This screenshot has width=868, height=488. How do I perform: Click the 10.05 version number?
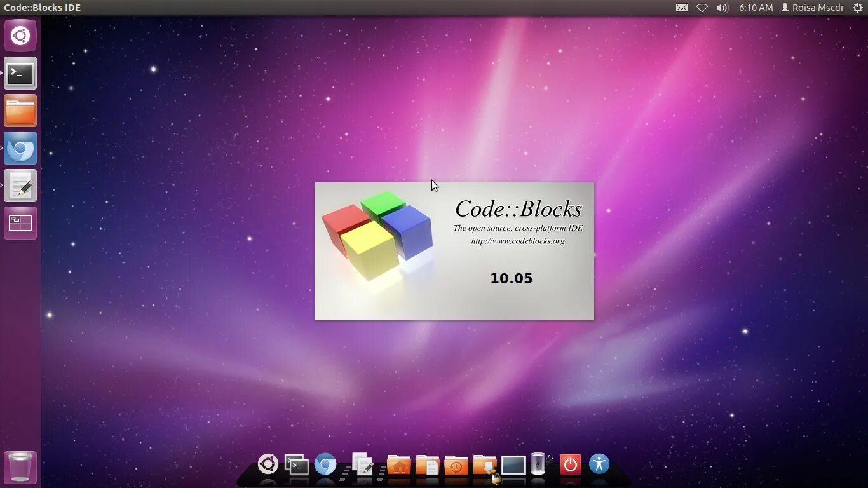coord(512,278)
